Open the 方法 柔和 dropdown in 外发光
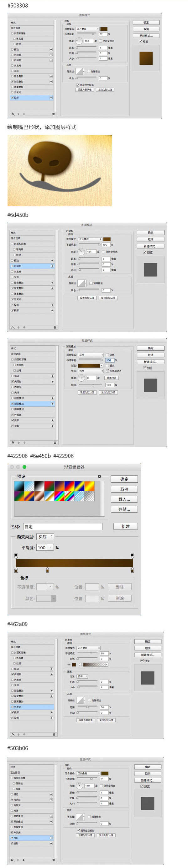188x868 pixels. click(x=82, y=676)
